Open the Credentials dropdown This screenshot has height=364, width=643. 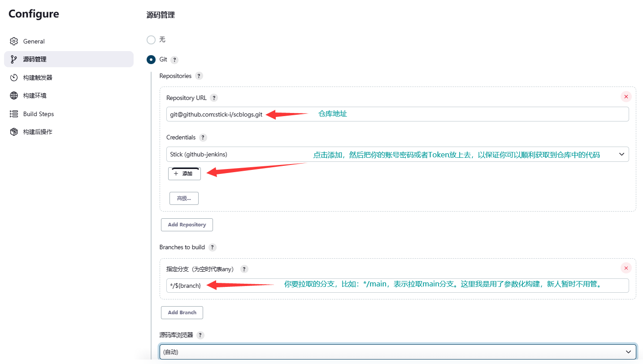pyautogui.click(x=397, y=154)
